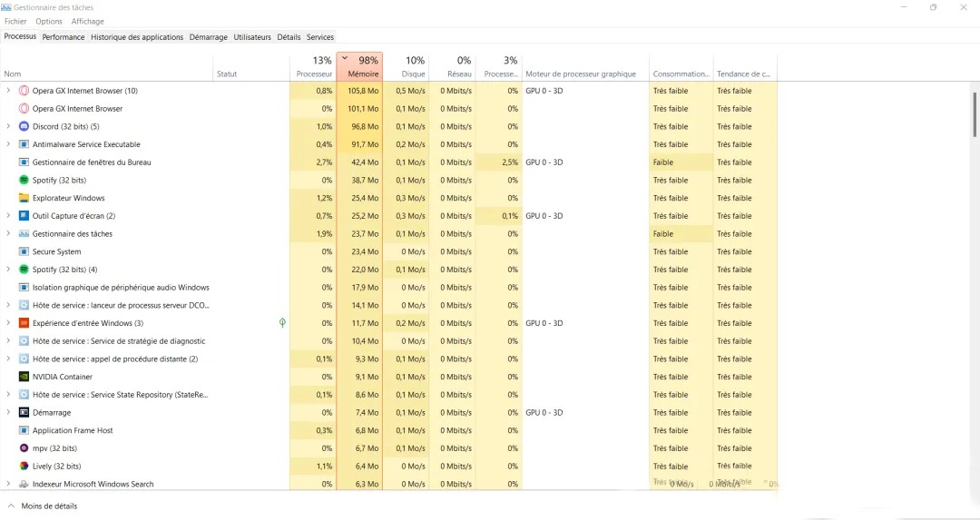The image size is (980, 521).
Task: Open the Fichier menu
Action: click(15, 21)
